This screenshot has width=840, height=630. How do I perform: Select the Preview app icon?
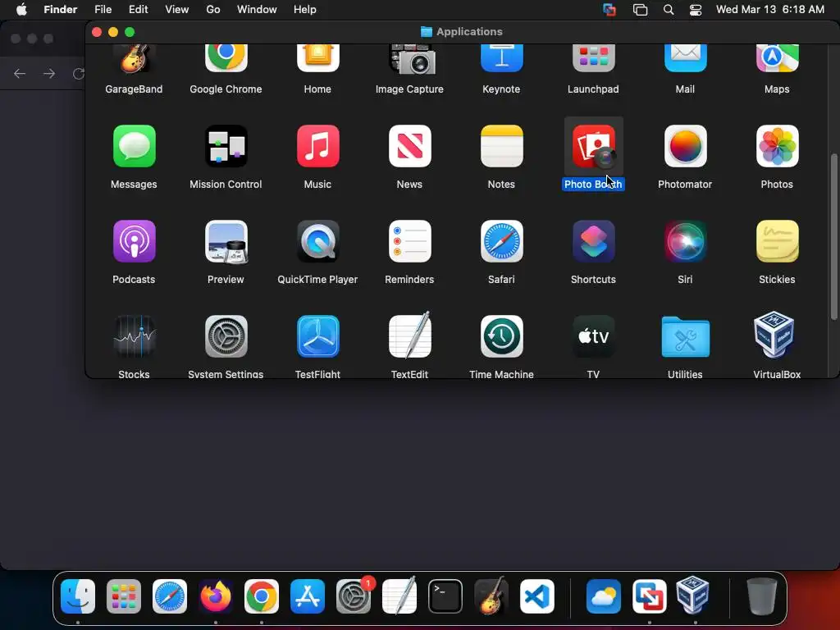pyautogui.click(x=226, y=242)
